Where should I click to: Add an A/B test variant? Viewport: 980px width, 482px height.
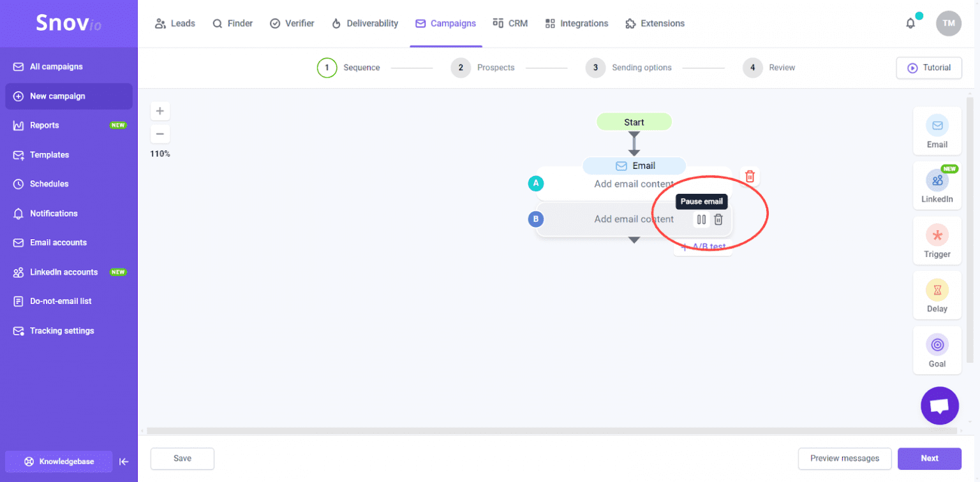702,247
